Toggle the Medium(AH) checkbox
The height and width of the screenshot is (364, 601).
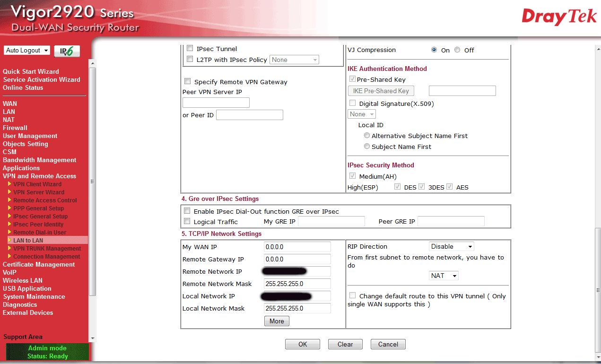(352, 176)
